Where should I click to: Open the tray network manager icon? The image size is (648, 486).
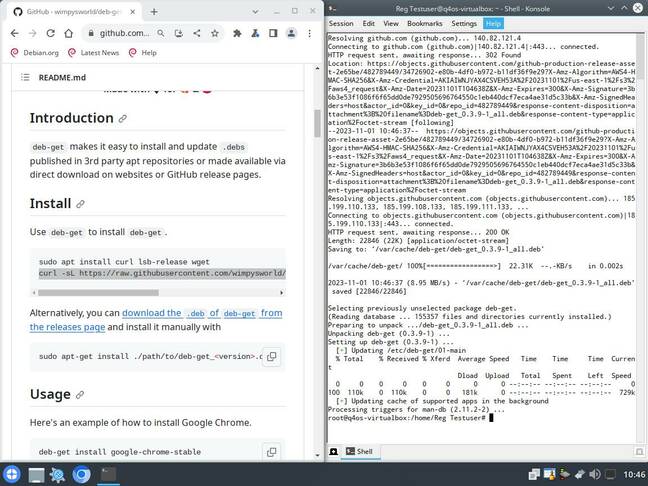565,474
